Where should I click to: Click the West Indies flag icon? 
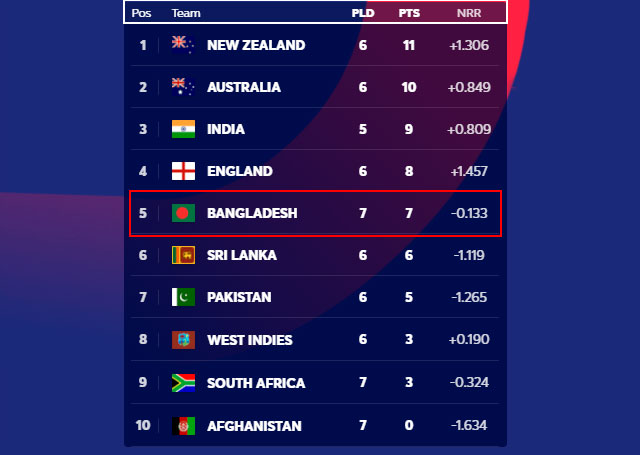[x=183, y=340]
